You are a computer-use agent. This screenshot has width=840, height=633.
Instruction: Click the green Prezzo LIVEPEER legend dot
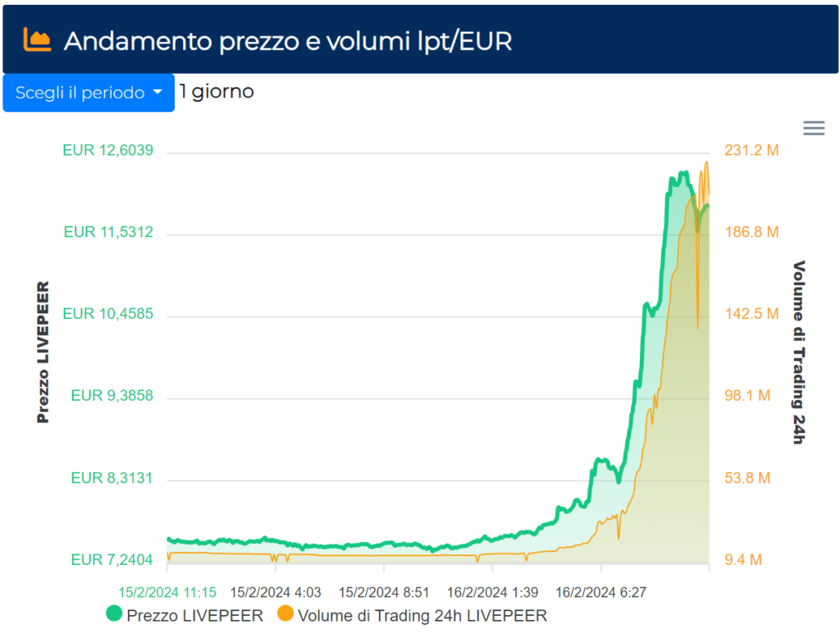(114, 613)
